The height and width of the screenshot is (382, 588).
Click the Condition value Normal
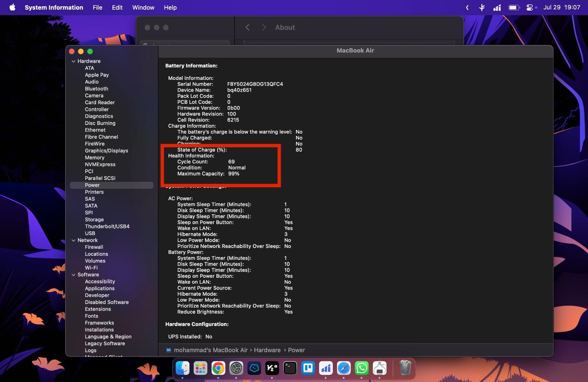pos(237,167)
